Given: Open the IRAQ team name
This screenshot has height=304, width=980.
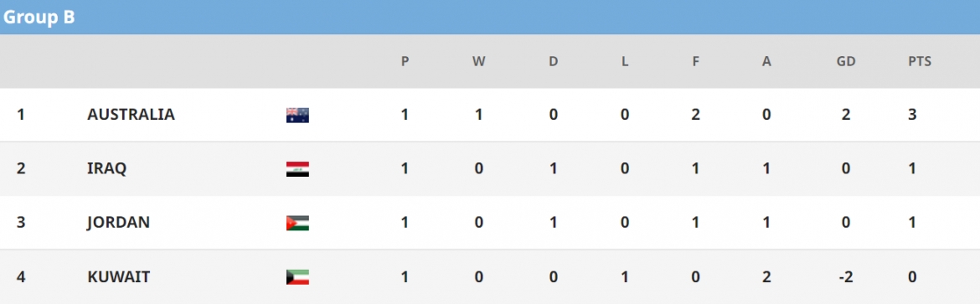Looking at the screenshot, I should click(x=107, y=169).
